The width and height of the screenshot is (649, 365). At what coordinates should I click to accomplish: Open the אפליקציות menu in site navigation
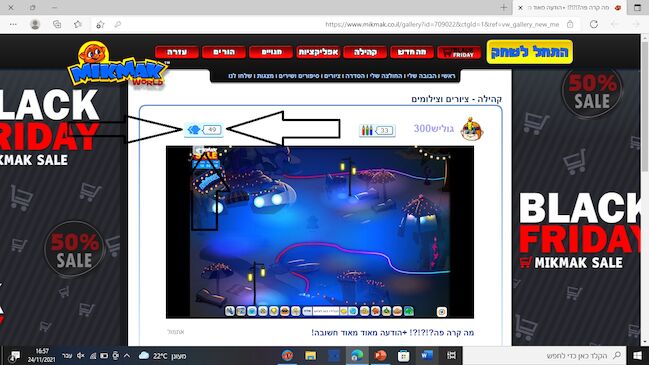(318, 52)
